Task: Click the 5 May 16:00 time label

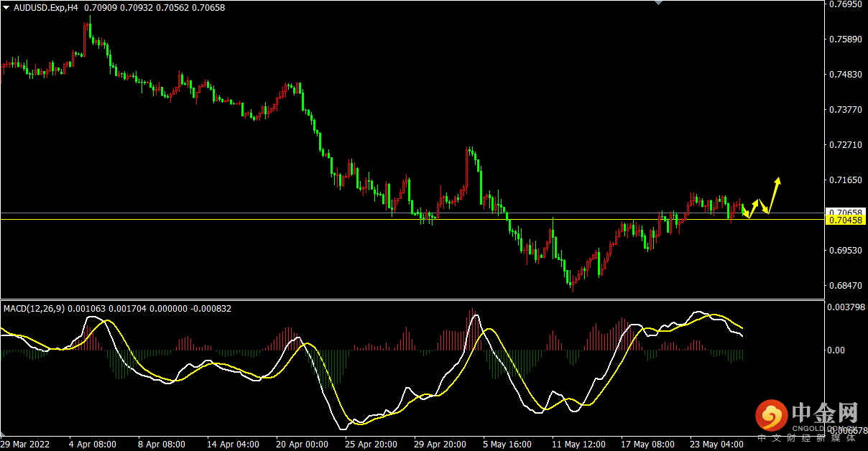Action: pos(507,444)
